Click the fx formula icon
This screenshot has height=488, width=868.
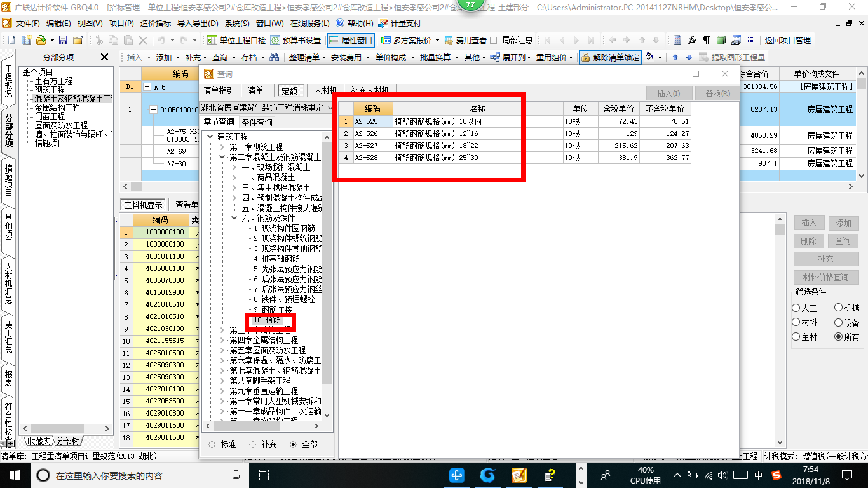click(x=692, y=40)
